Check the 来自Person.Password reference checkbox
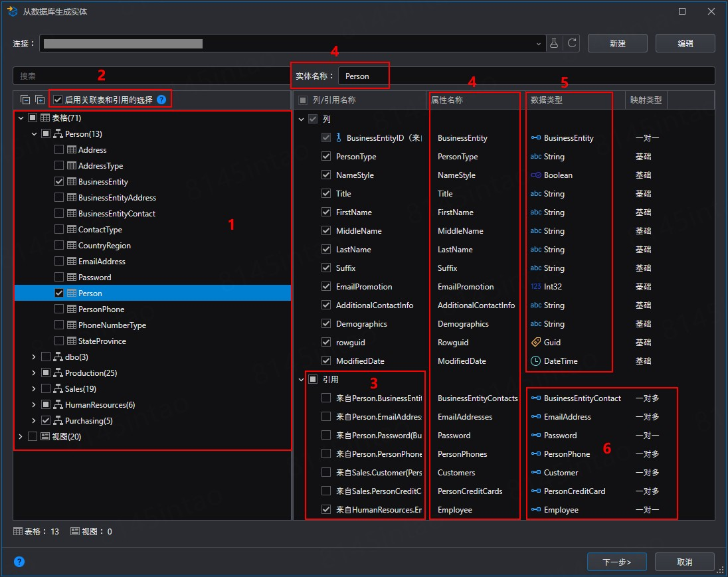This screenshot has height=577, width=728. (x=326, y=435)
